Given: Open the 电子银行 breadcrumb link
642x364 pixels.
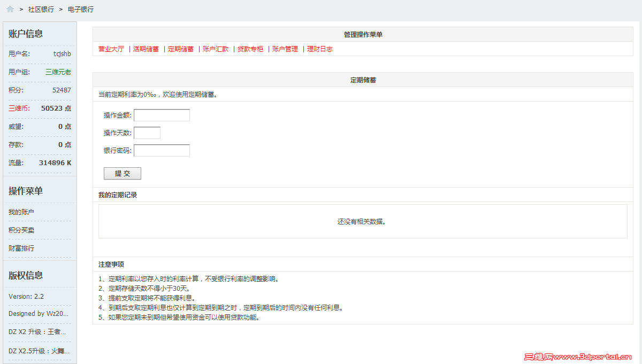Looking at the screenshot, I should (x=81, y=10).
